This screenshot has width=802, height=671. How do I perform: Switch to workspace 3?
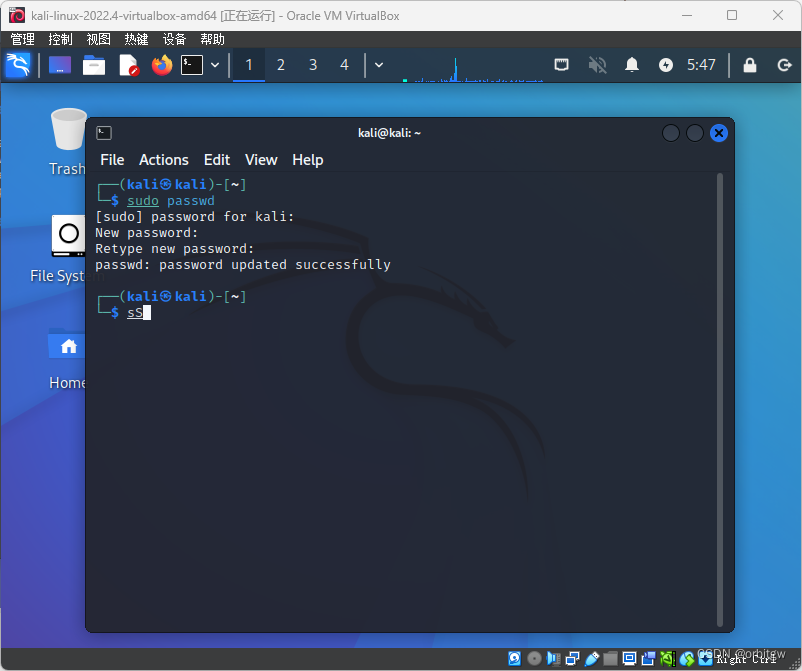pos(313,65)
